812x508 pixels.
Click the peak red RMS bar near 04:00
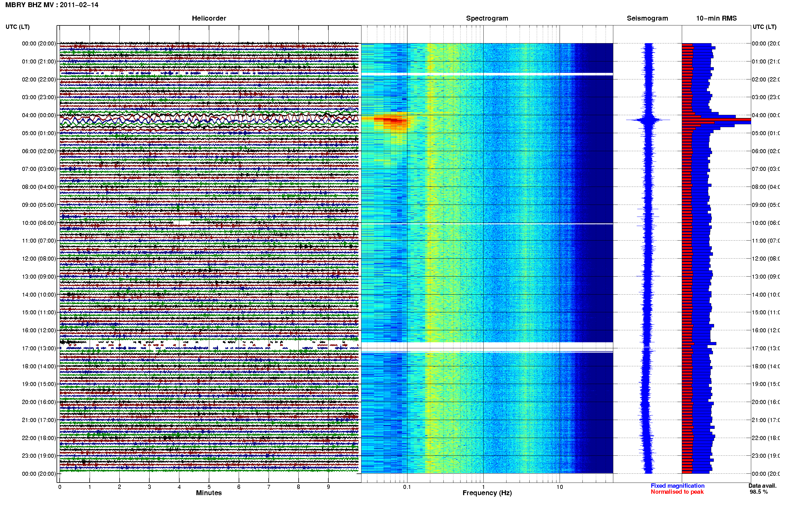pyautogui.click(x=716, y=120)
